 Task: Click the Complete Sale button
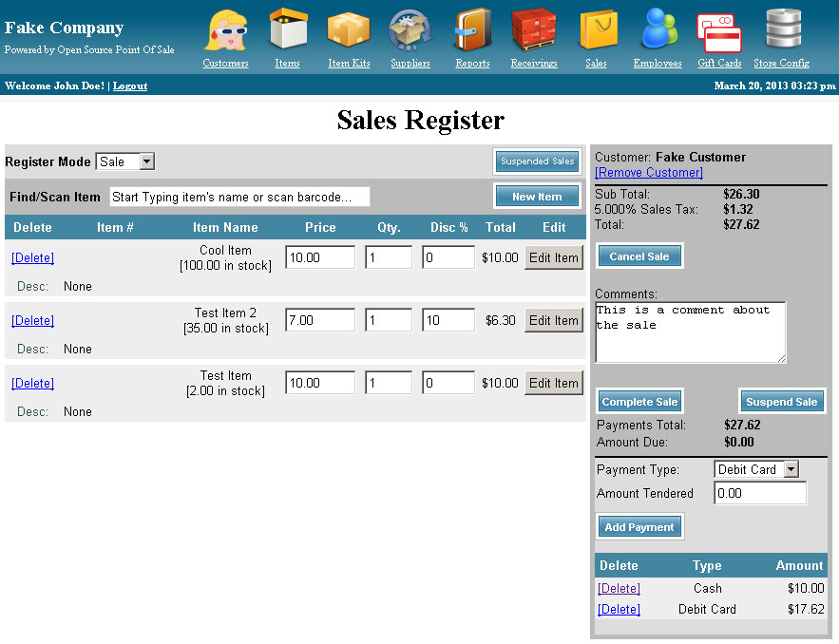(x=640, y=402)
